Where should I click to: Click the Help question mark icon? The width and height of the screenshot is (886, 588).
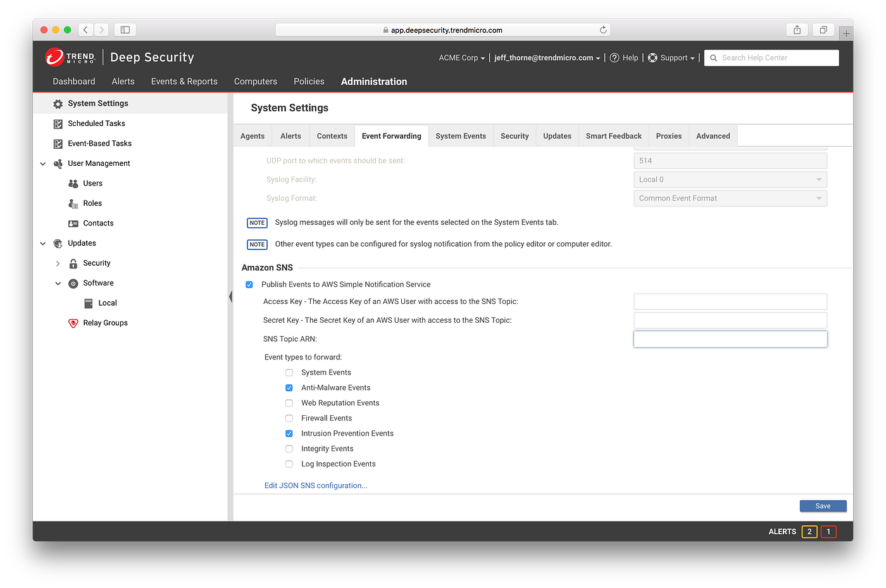click(x=615, y=58)
